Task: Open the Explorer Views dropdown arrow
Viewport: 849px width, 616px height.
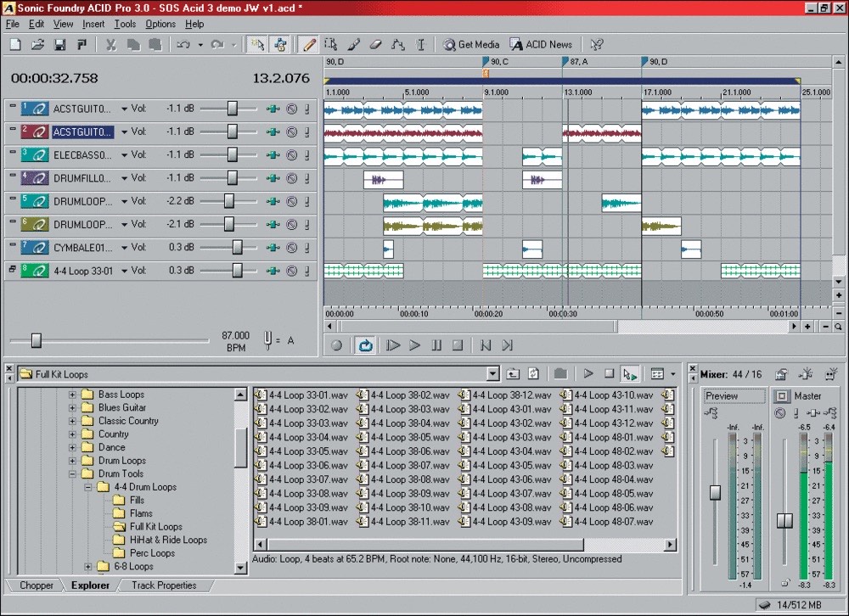Action: (673, 373)
